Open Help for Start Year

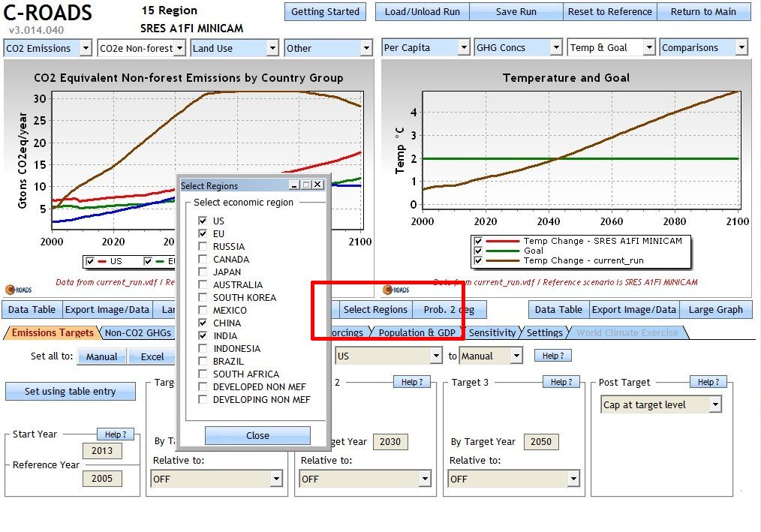pos(116,434)
